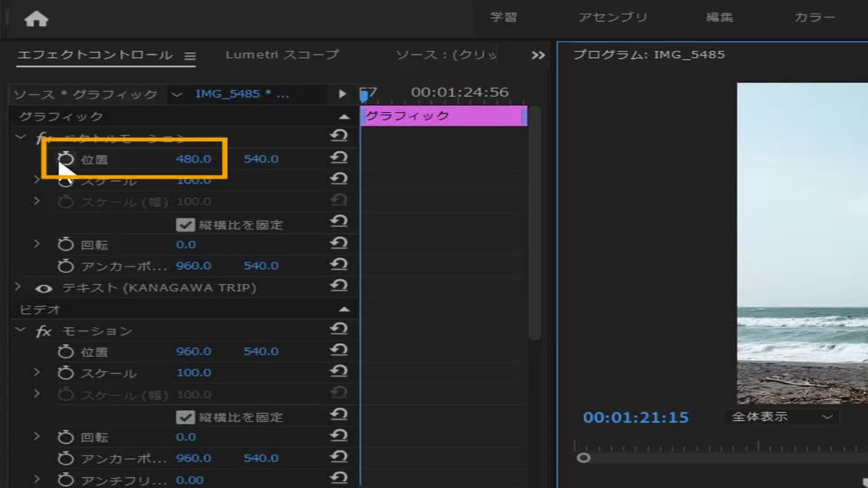Expand the KANAGAWA TRIP text properties
868x488 pixels.
18,287
